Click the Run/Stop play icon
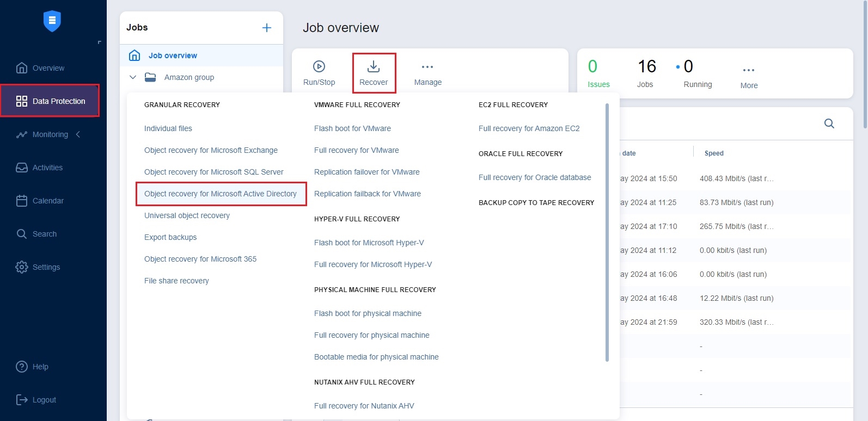 coord(319,66)
